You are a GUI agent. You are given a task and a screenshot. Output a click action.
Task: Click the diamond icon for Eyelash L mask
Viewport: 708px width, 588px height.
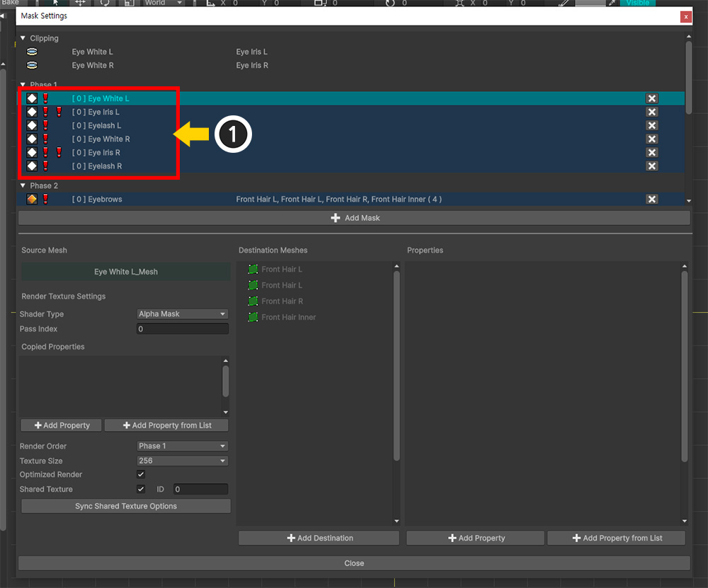point(32,125)
